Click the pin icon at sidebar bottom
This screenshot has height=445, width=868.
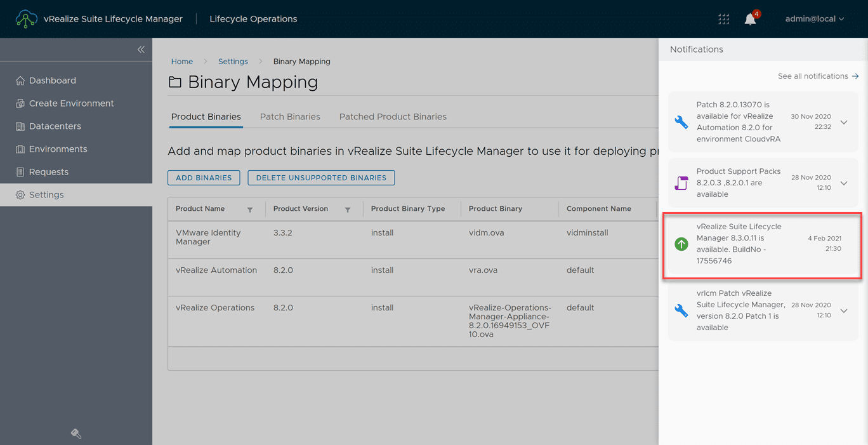[76, 434]
